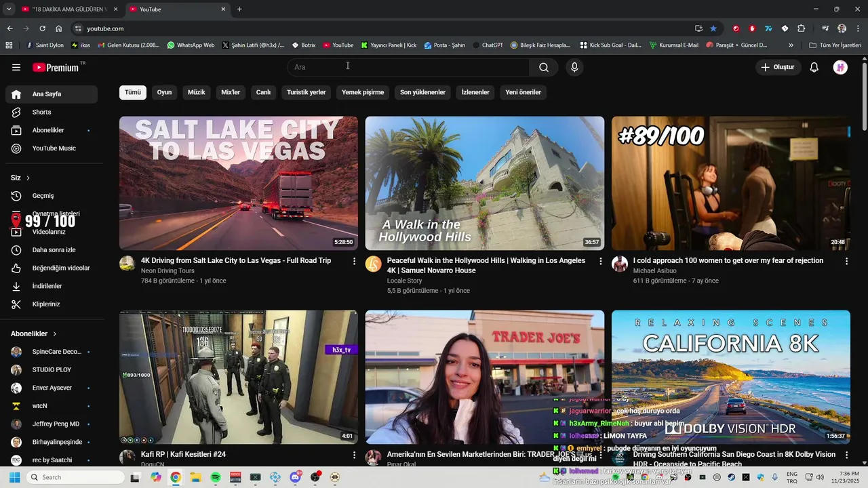Expand the Siz section chevron

(28, 178)
